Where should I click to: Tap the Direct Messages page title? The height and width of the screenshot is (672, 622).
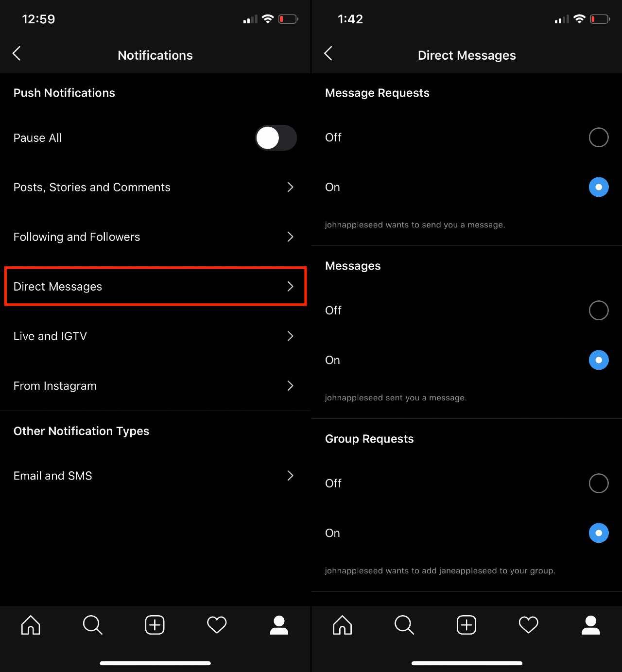click(x=466, y=56)
